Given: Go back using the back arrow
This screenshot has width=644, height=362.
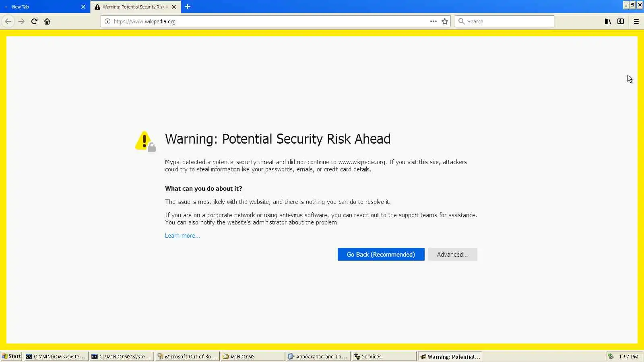Looking at the screenshot, I should click(x=8, y=21).
